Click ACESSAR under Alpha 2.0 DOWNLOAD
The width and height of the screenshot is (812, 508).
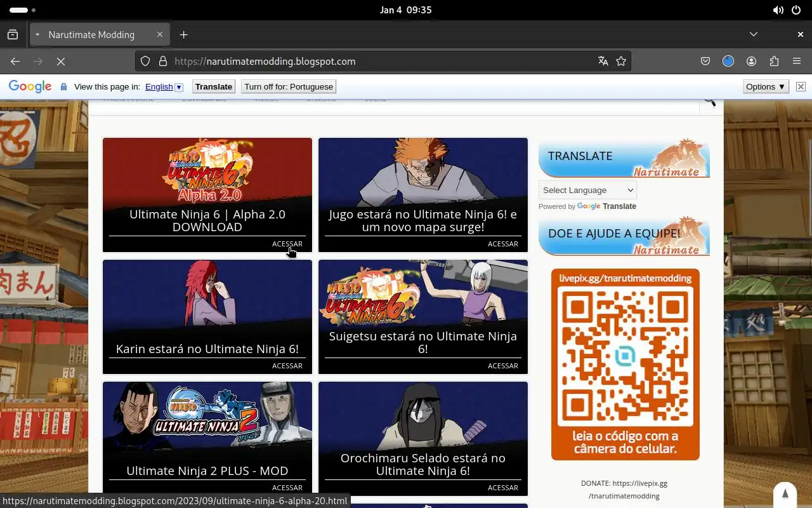point(287,244)
